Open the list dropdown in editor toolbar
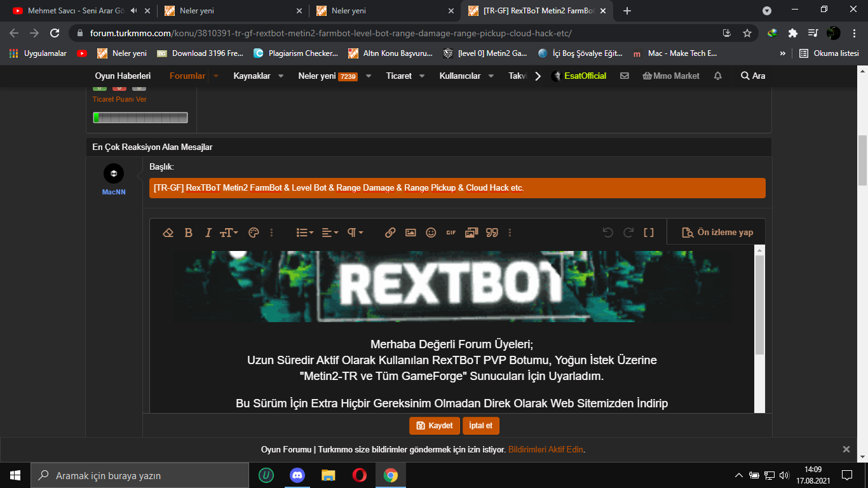The width and height of the screenshot is (868, 488). [305, 233]
